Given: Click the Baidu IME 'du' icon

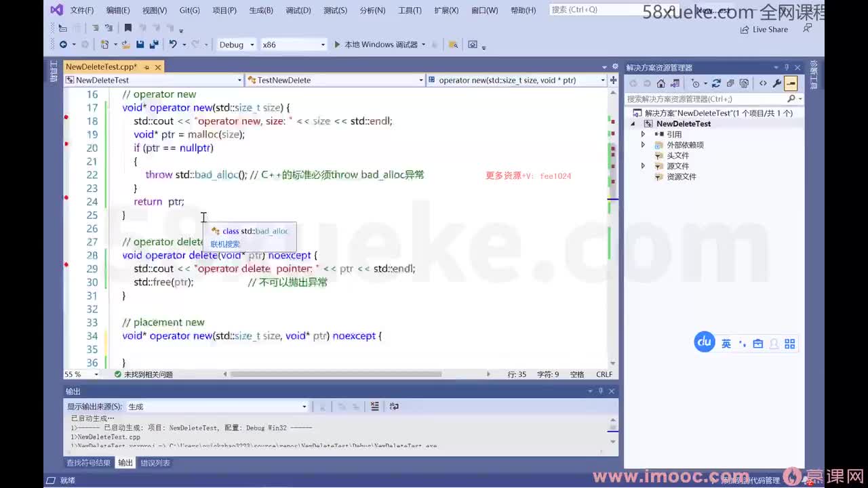Looking at the screenshot, I should pyautogui.click(x=705, y=342).
